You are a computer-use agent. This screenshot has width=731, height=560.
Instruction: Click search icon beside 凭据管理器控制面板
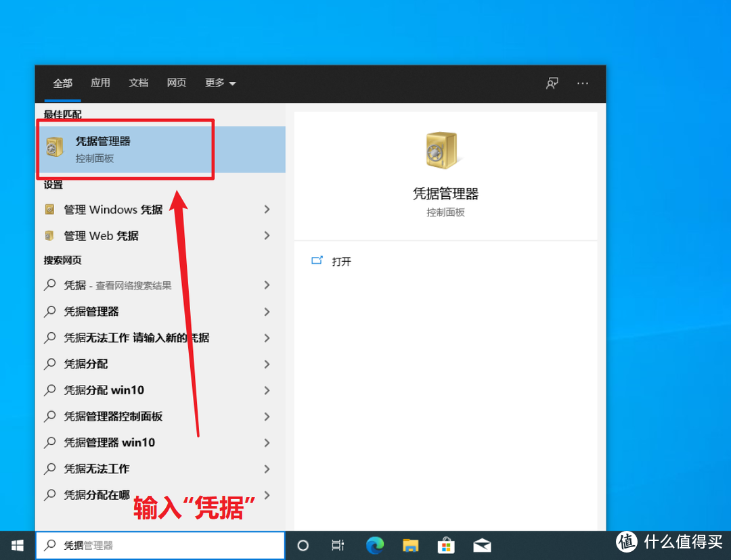pyautogui.click(x=50, y=415)
